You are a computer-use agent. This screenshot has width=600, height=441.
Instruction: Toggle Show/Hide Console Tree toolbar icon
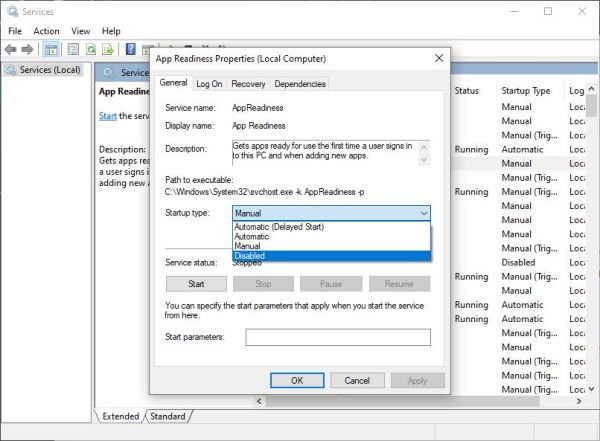[51, 49]
